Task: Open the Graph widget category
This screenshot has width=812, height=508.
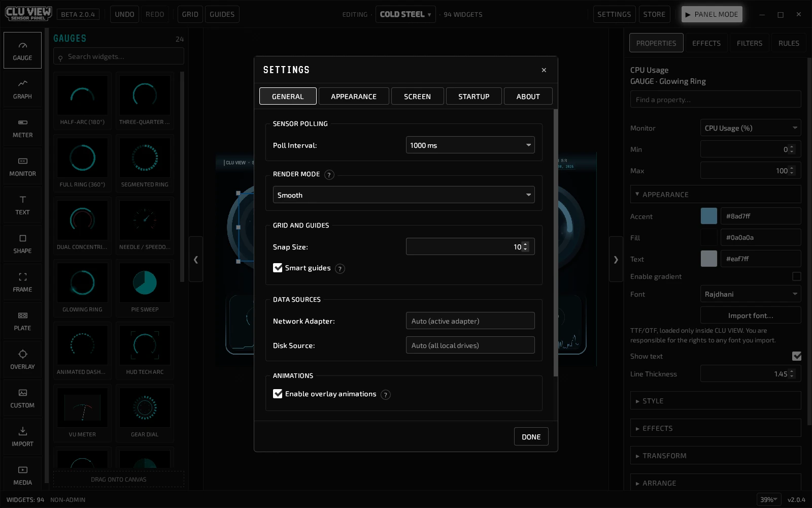Action: coord(22,89)
